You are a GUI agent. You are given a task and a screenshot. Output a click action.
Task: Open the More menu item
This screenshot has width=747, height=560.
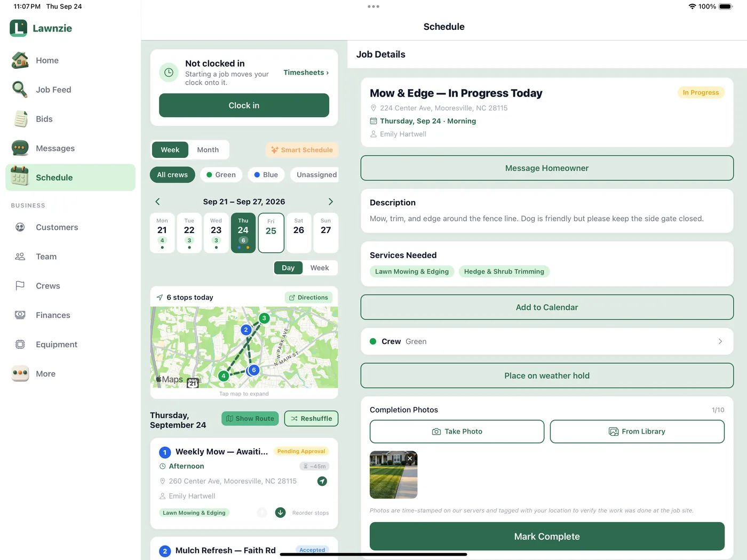(70, 374)
